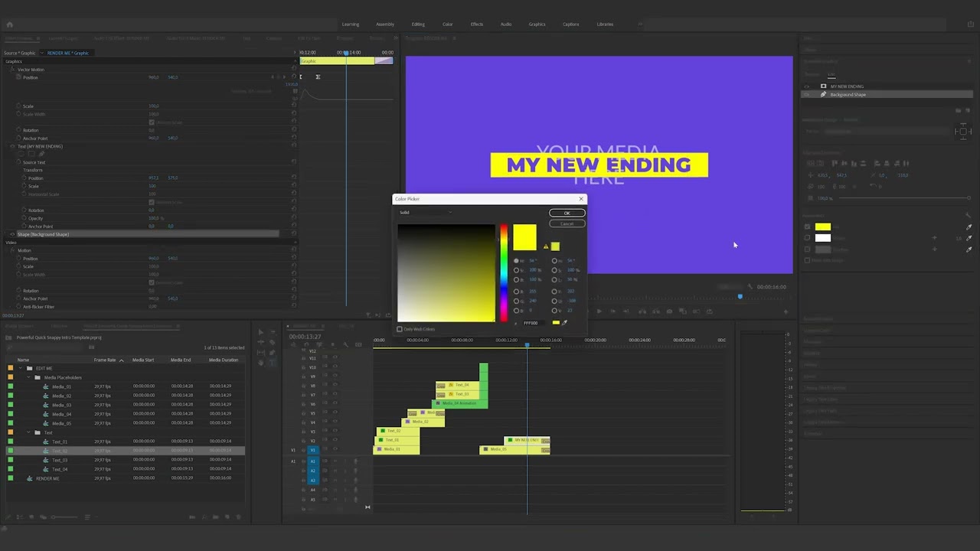Screen dimensions: 980x551
Task: Click the Fill eyedropper in Essential Graphics
Action: click(969, 227)
